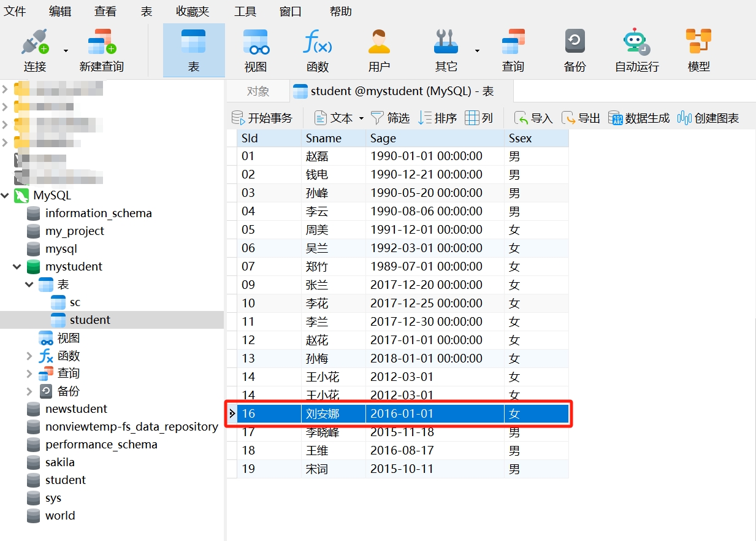Open the 模型 (Model) toolbar icon
This screenshot has width=756, height=541.
(698, 49)
